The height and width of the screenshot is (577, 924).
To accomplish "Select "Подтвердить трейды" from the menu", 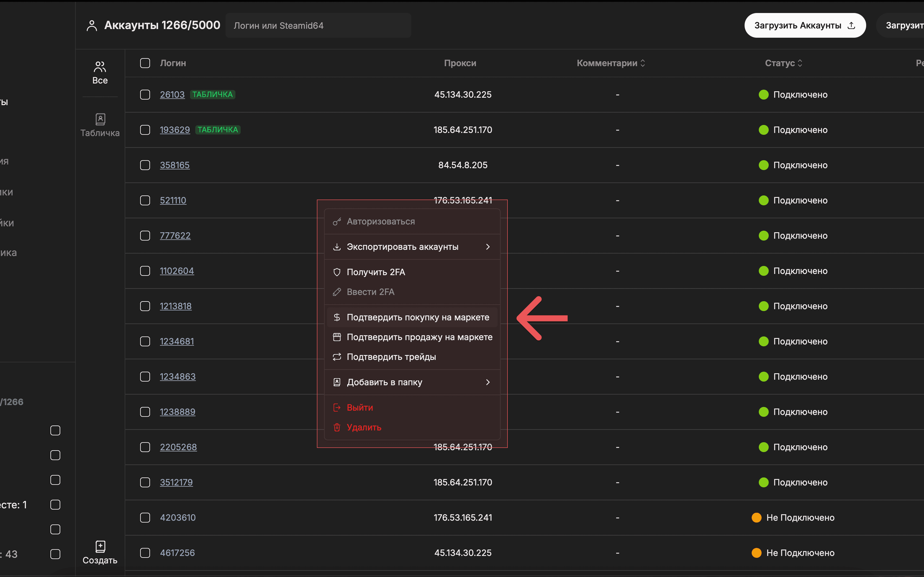I will point(391,357).
